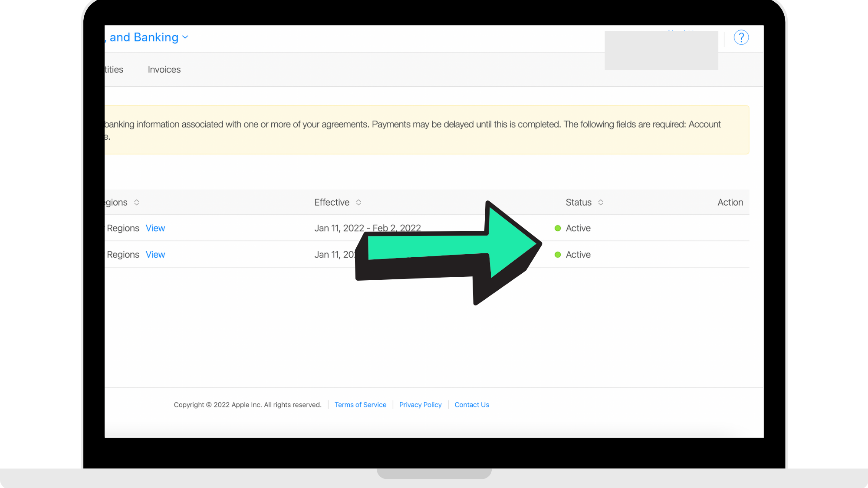Open the gray account box at top right
This screenshot has height=488, width=868.
pos(661,50)
